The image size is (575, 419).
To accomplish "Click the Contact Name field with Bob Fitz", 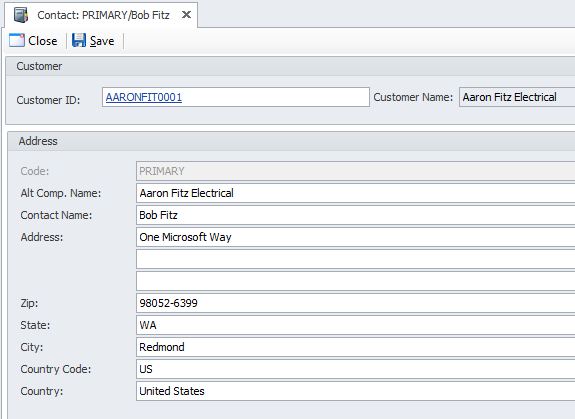I will click(355, 215).
